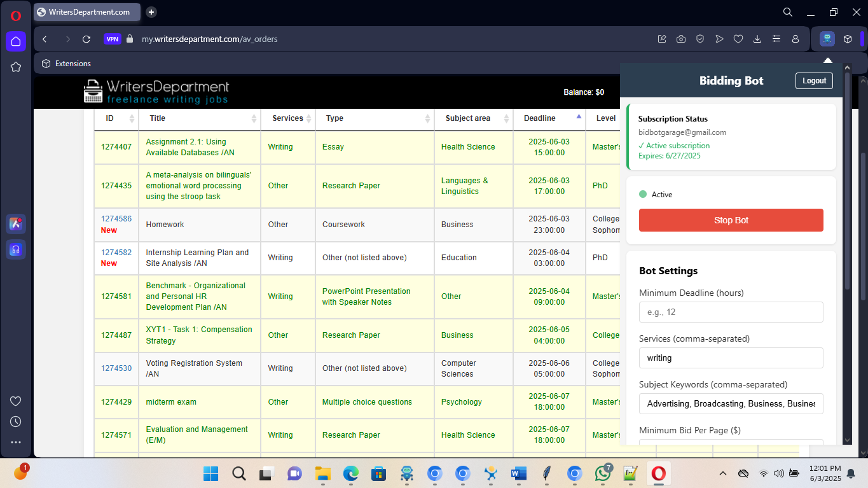The image size is (868, 488).
Task: Open order 1274582 link
Action: point(116,253)
